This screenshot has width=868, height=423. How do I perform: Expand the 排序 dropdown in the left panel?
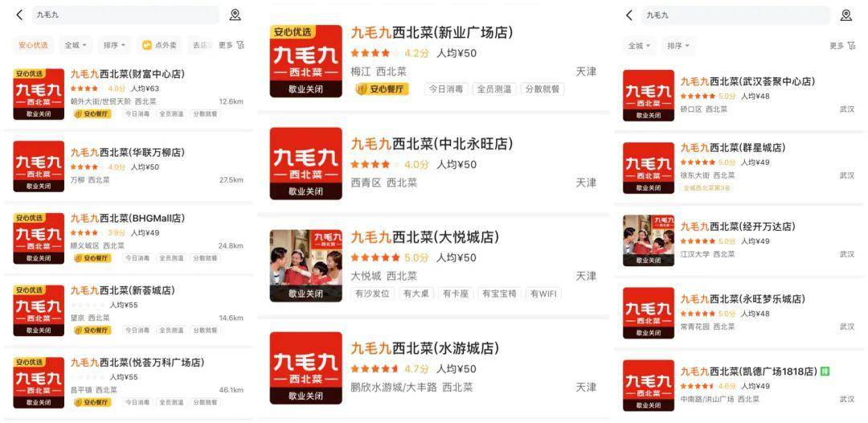[115, 45]
